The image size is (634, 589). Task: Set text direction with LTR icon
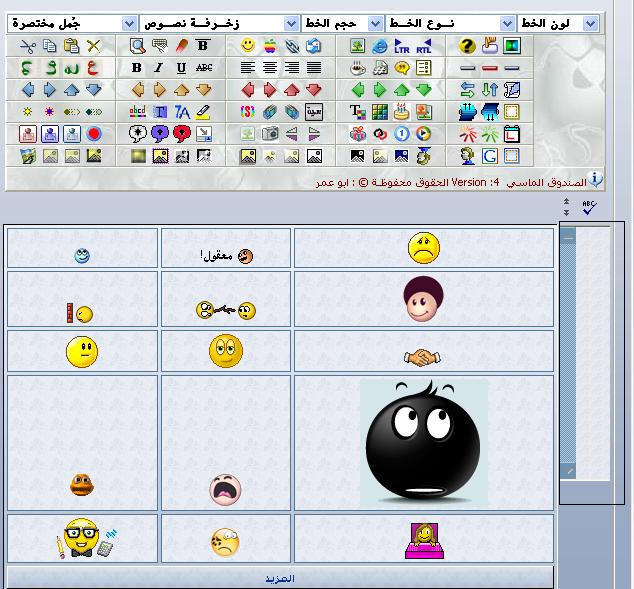coord(402,45)
